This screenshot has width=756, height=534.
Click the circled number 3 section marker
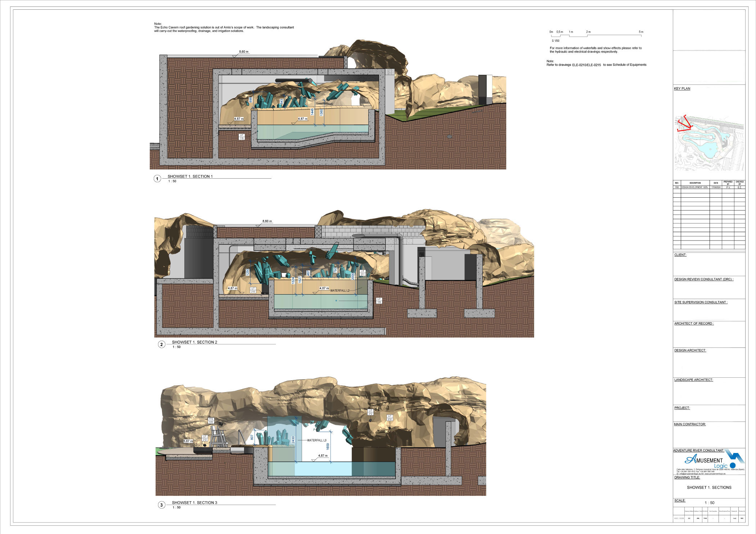pyautogui.click(x=161, y=505)
